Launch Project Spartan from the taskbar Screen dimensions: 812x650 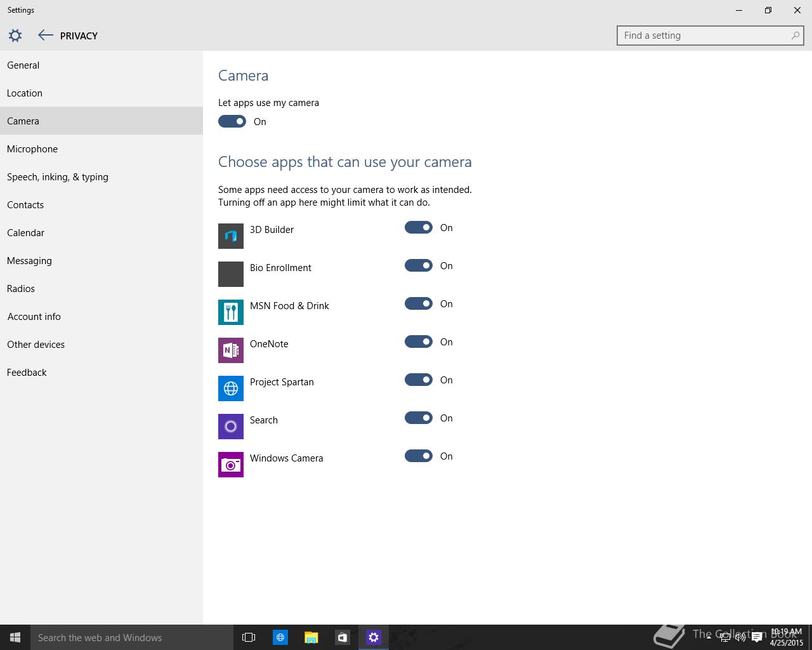click(280, 637)
